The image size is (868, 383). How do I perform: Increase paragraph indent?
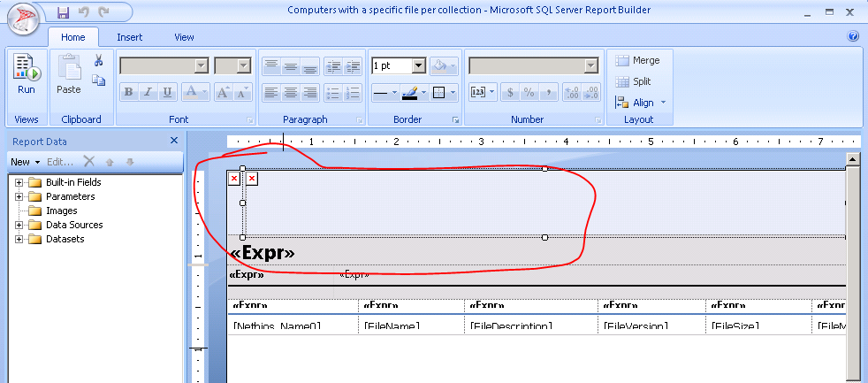pyautogui.click(x=353, y=66)
